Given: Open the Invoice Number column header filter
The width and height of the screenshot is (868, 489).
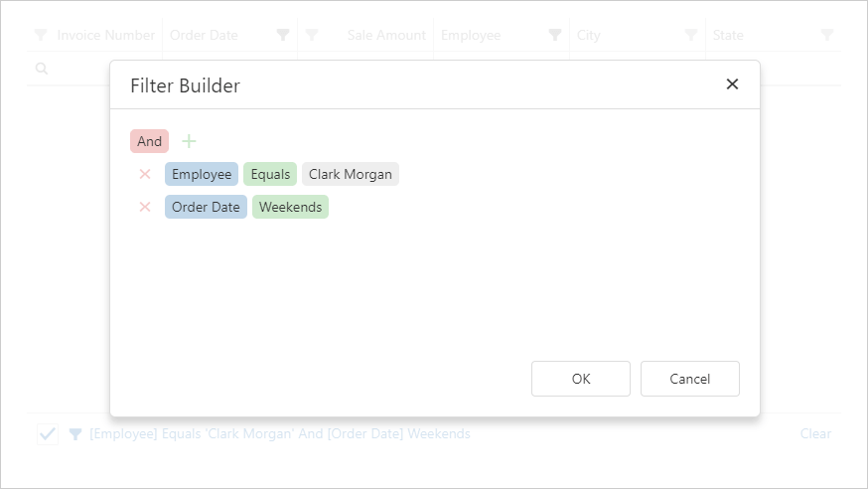Looking at the screenshot, I should click(41, 35).
